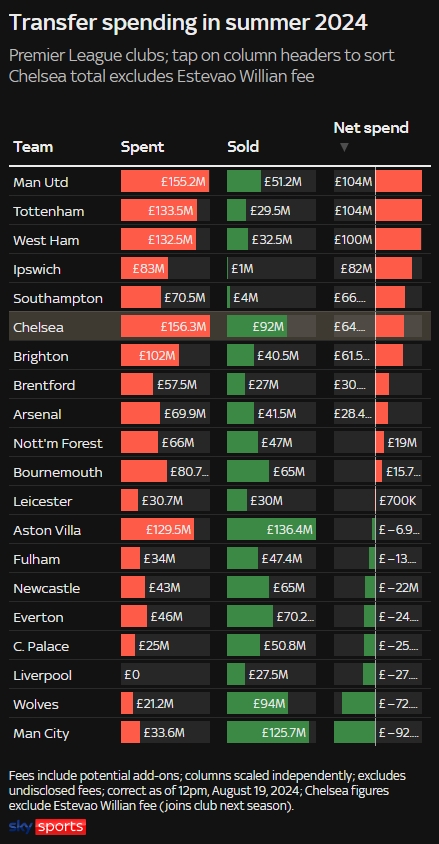Click Ipswich £1M sold cell

(271, 269)
